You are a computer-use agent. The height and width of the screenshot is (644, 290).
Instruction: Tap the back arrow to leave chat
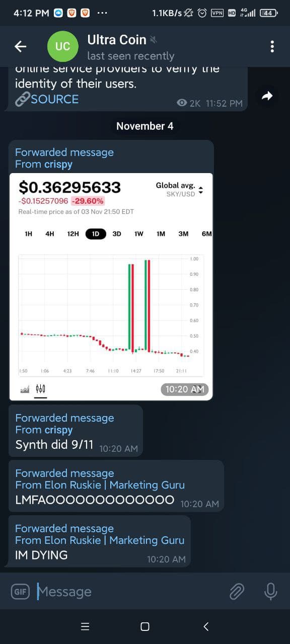click(20, 47)
